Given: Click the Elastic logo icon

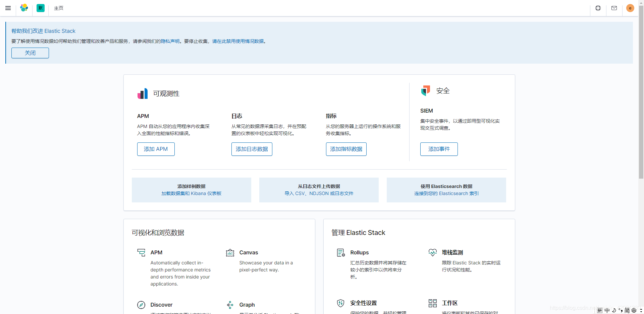Looking at the screenshot, I should click(24, 8).
